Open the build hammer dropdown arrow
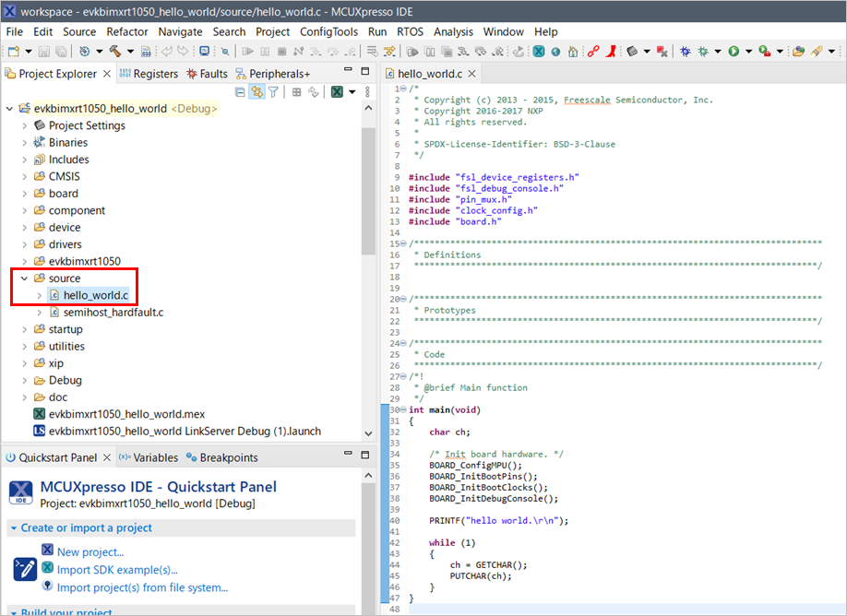The image size is (847, 616). point(130,52)
